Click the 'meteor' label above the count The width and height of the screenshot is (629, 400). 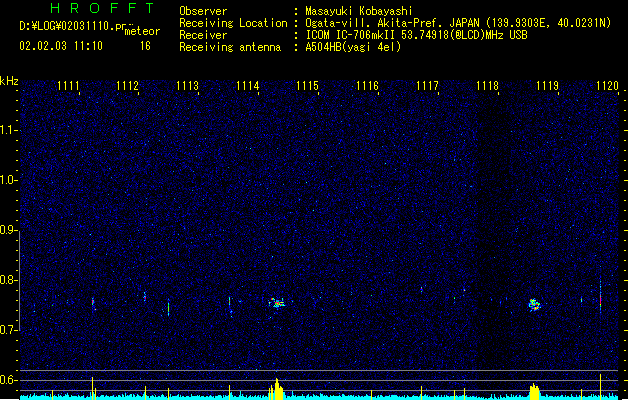point(142,31)
